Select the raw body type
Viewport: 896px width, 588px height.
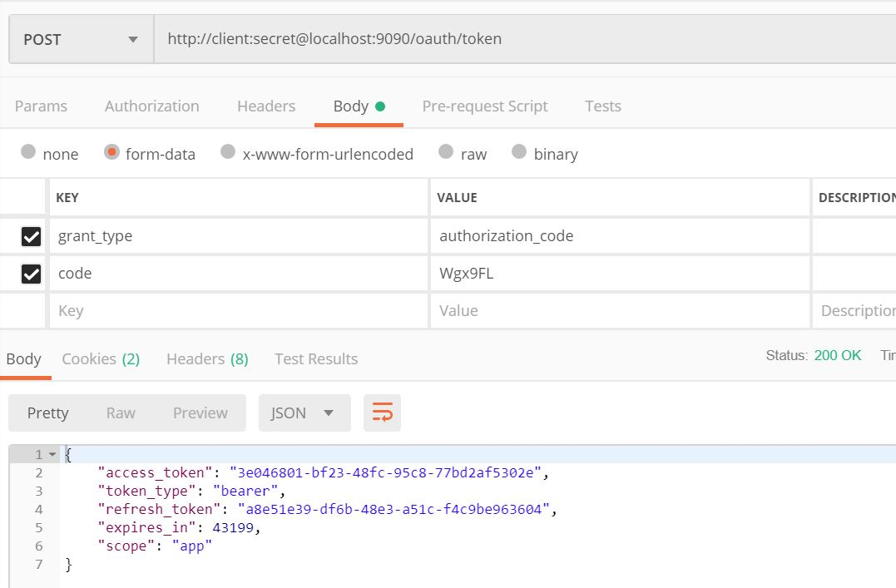click(446, 151)
